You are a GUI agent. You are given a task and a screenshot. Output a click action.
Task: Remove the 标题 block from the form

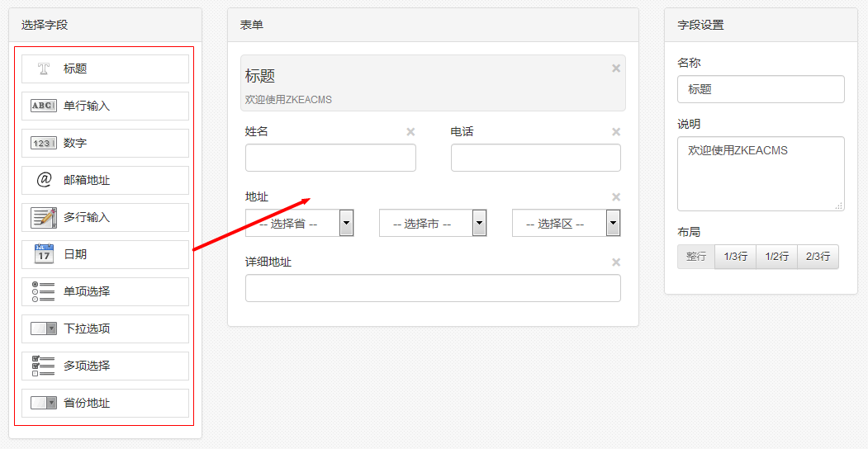click(616, 68)
